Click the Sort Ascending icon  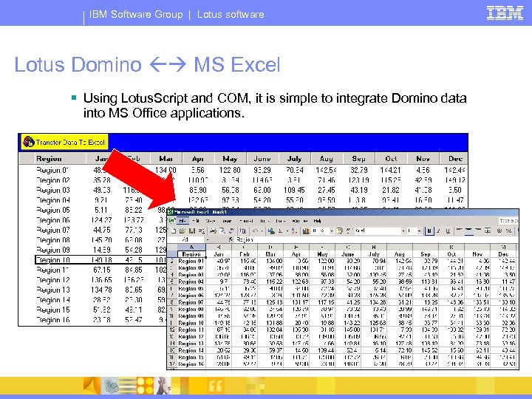click(x=294, y=231)
